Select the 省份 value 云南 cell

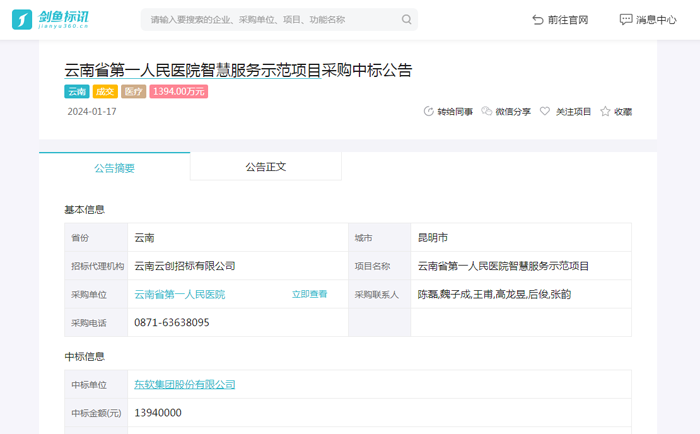[238, 238]
